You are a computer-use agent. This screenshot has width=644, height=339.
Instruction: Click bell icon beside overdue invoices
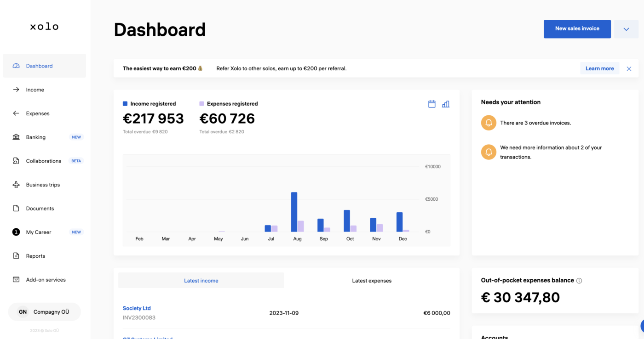pyautogui.click(x=489, y=123)
